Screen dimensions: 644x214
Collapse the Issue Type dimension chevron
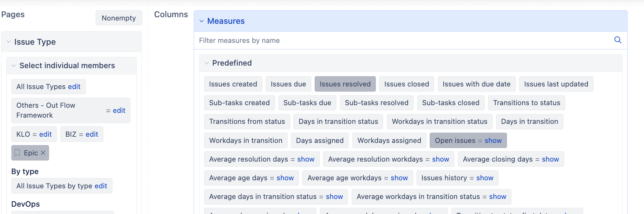[9, 42]
